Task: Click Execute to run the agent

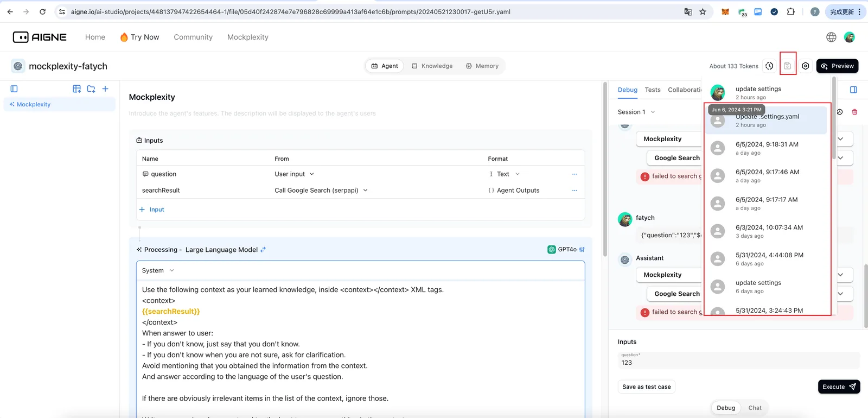Action: pos(839,387)
